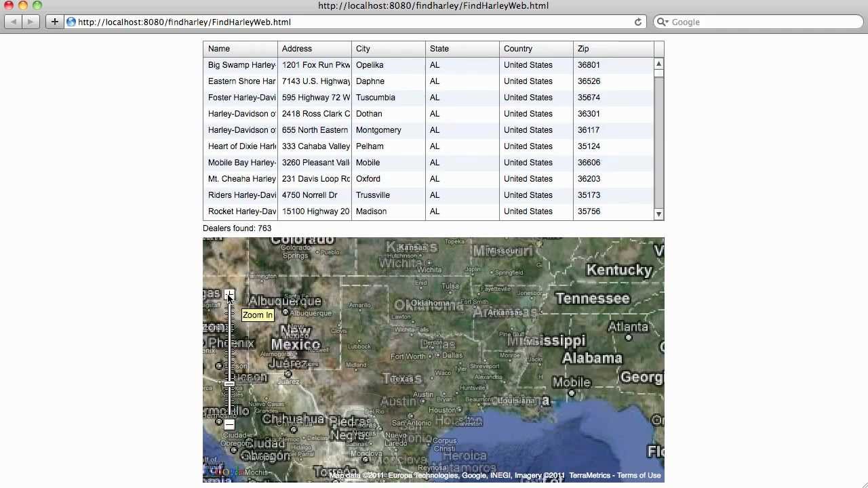
Task: Click the Montgomery city cell
Action: [x=389, y=130]
